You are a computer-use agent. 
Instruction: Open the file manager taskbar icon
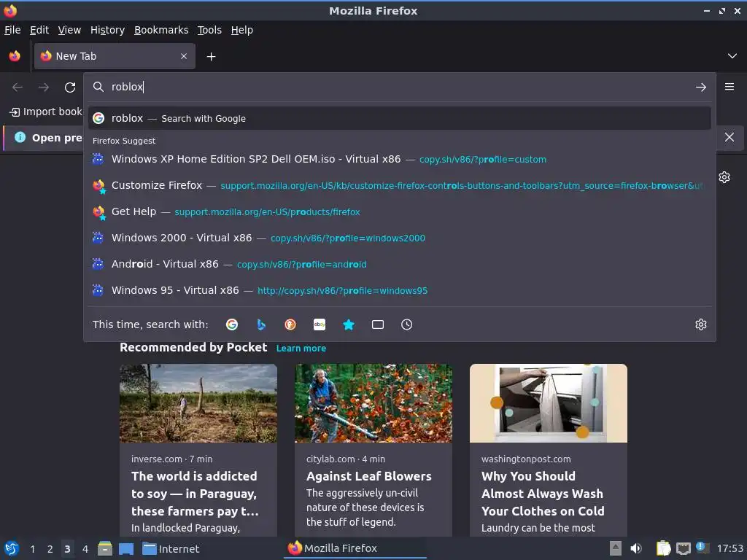pyautogui.click(x=105, y=548)
